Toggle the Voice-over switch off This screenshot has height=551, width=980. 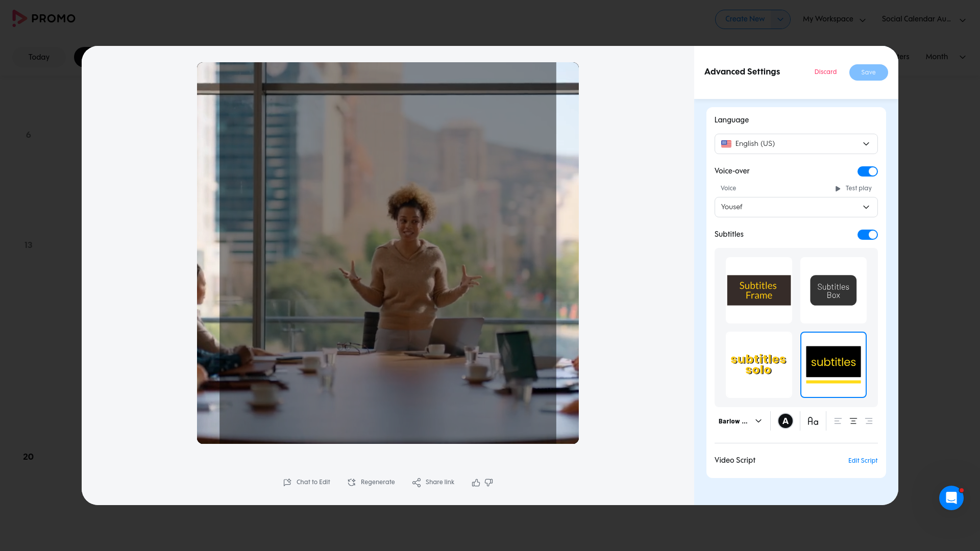867,171
